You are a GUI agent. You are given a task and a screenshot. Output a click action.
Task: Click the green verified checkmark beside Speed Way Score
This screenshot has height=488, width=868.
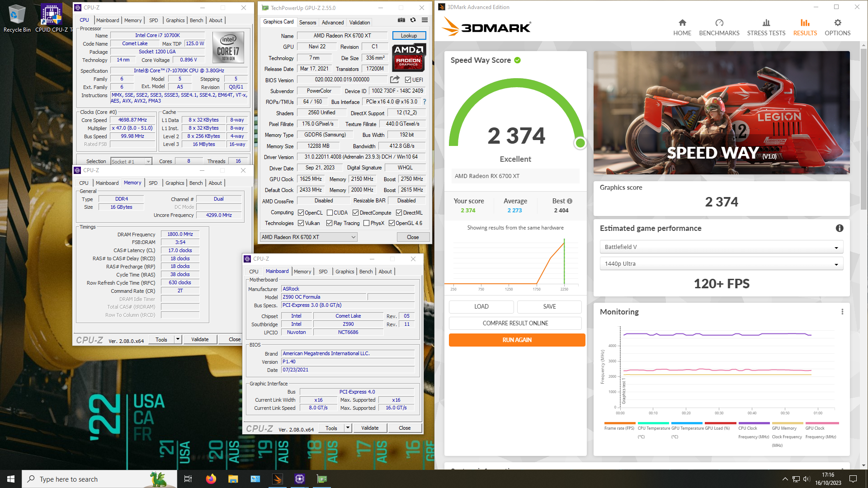(x=518, y=60)
